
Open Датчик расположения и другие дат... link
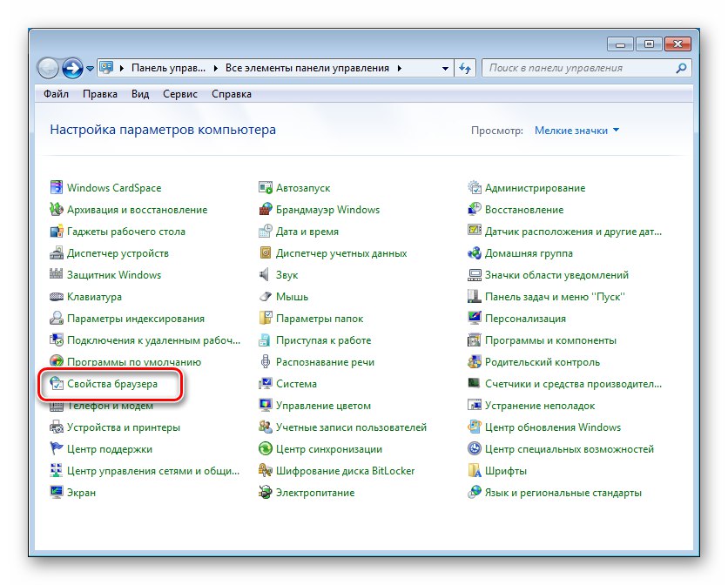573,232
